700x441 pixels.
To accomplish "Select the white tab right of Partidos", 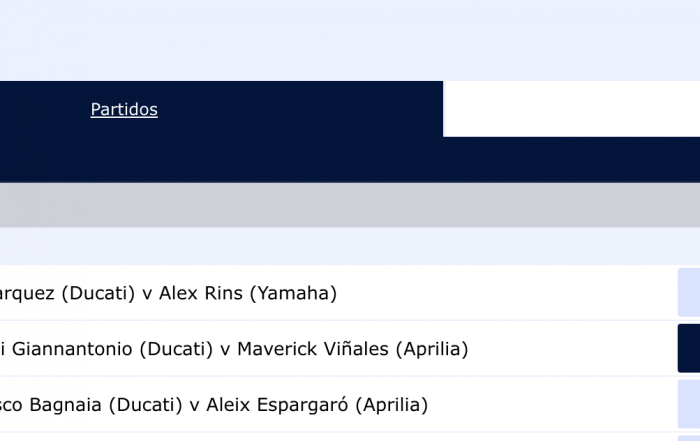I will point(571,109).
